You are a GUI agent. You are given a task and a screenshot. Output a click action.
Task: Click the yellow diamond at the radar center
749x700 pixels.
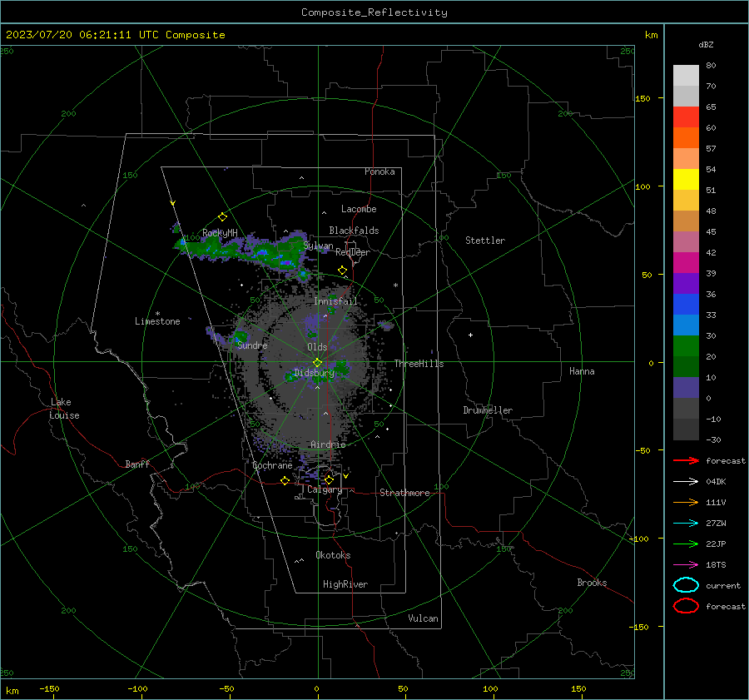tap(317, 363)
